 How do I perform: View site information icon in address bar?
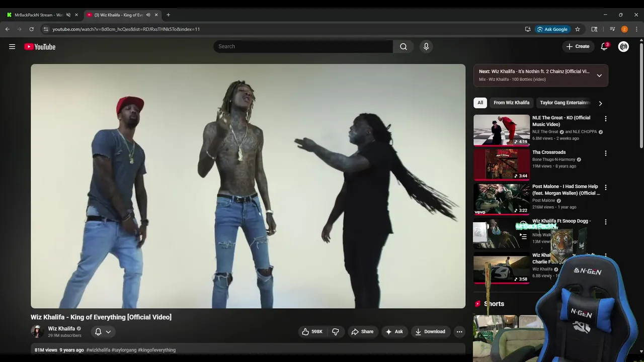46,29
